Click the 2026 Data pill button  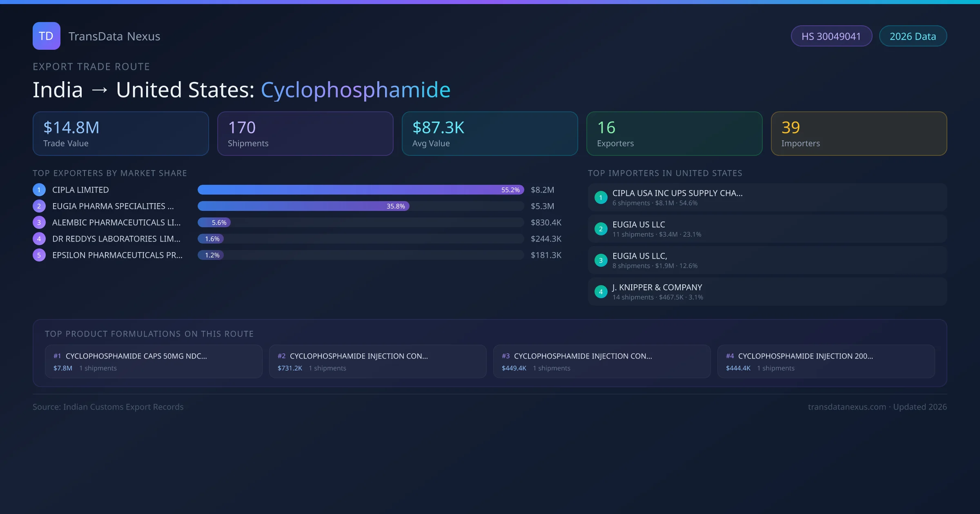coord(913,36)
